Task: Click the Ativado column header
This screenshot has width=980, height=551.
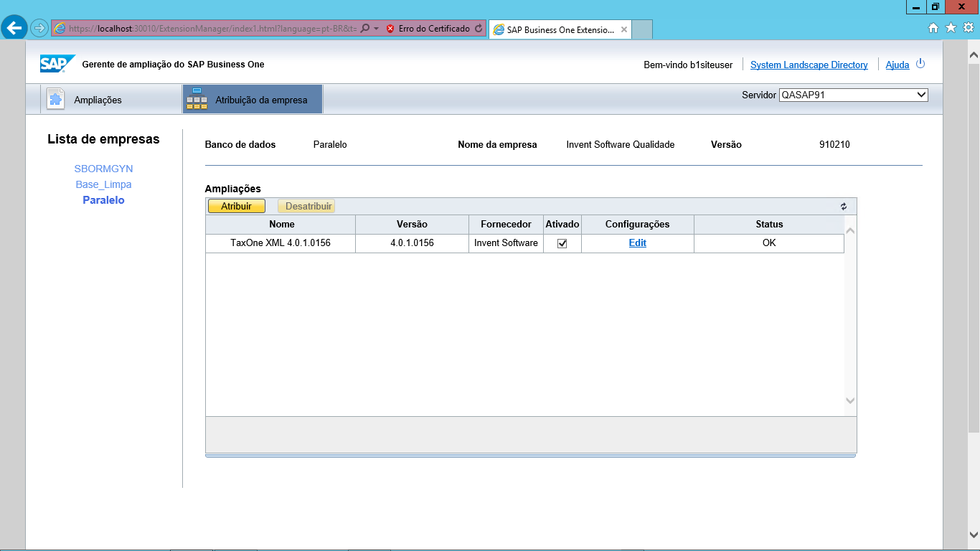Action: pos(562,225)
